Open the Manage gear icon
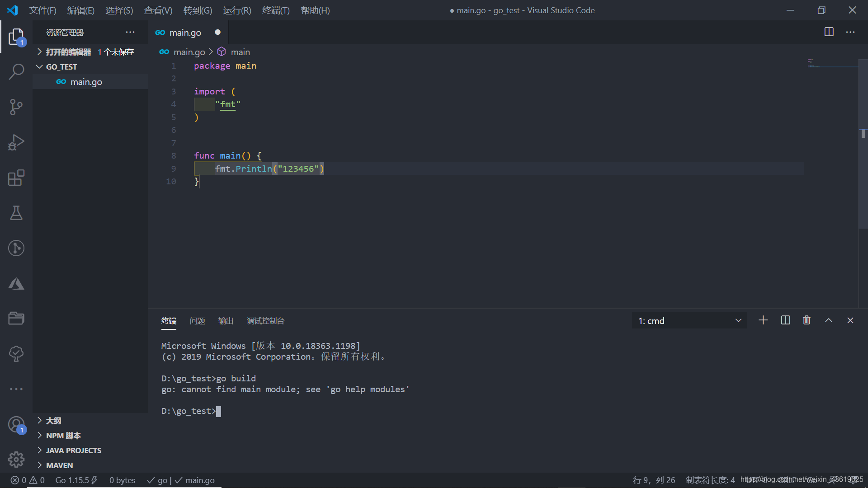This screenshot has width=868, height=488. pyautogui.click(x=16, y=460)
